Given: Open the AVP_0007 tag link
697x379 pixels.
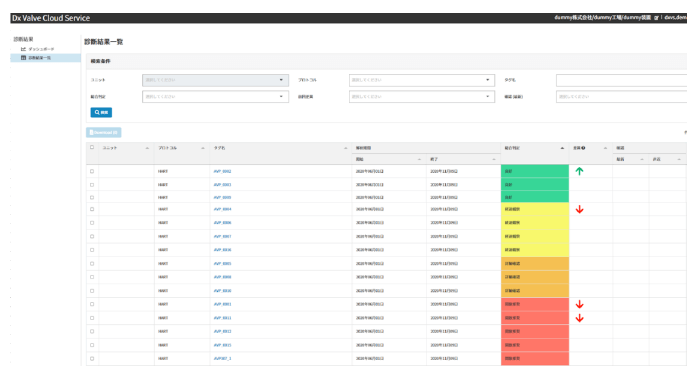Looking at the screenshot, I should point(222,236).
